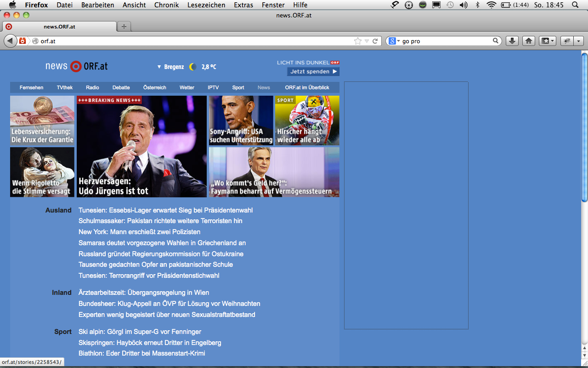This screenshot has width=588, height=368.
Task: Open the bookmarks menu toolbar button
Action: 548,41
